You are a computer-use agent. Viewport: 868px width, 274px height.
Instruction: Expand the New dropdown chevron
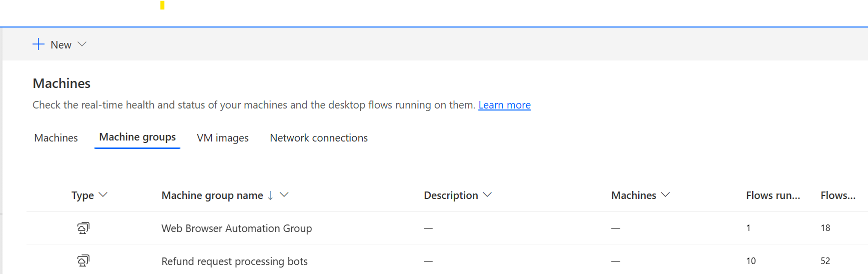(82, 44)
